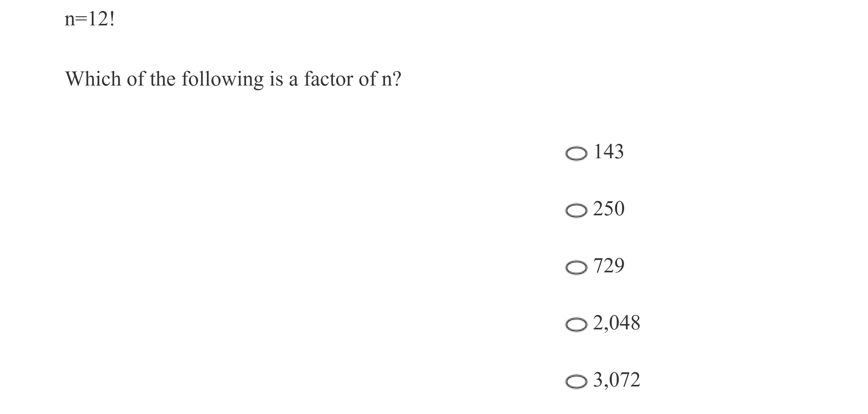Mark the 729 option's radio circle
The width and height of the screenshot is (868, 414).
point(576,268)
